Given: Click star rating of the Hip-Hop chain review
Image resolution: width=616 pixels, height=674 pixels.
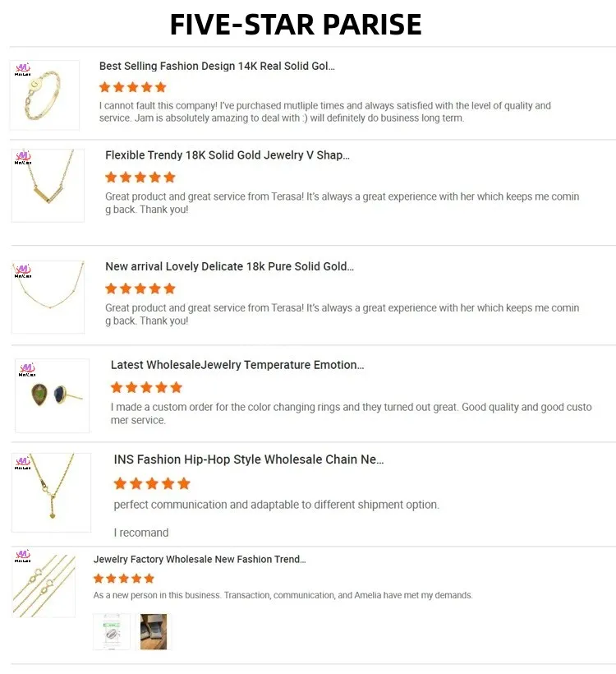Looking at the screenshot, I should click(x=152, y=483).
